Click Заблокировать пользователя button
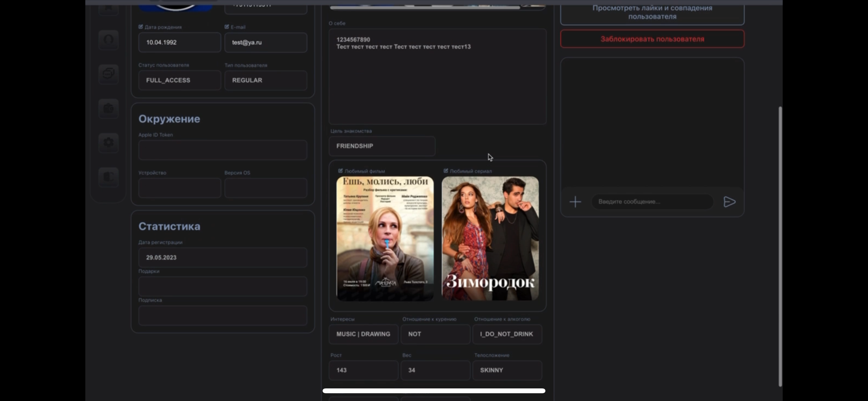This screenshot has height=401, width=868. [652, 39]
